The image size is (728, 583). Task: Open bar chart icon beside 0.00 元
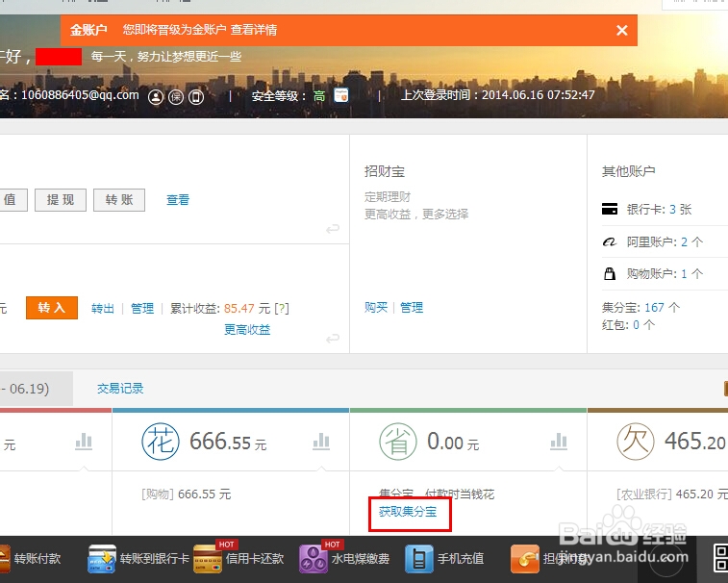[x=559, y=442]
